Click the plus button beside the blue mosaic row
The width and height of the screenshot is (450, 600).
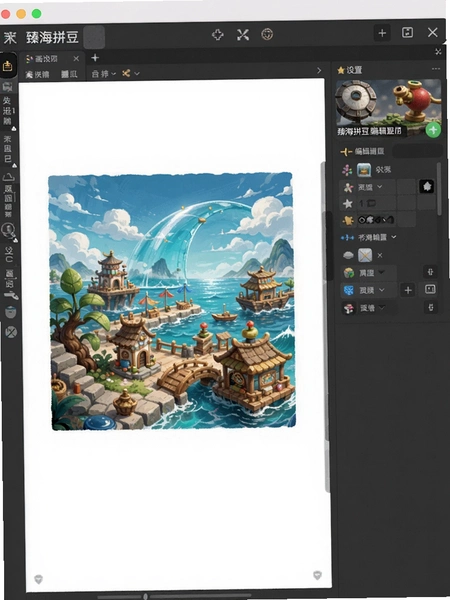[408, 290]
